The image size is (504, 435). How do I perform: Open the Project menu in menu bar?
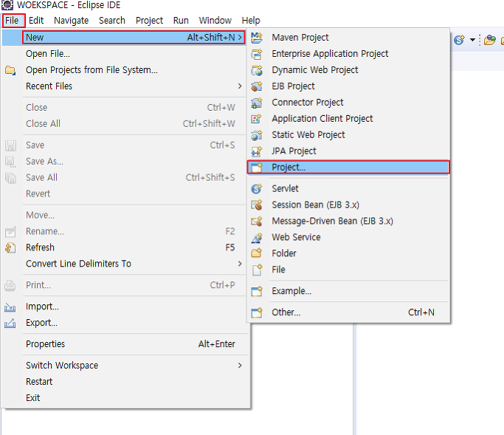click(149, 21)
